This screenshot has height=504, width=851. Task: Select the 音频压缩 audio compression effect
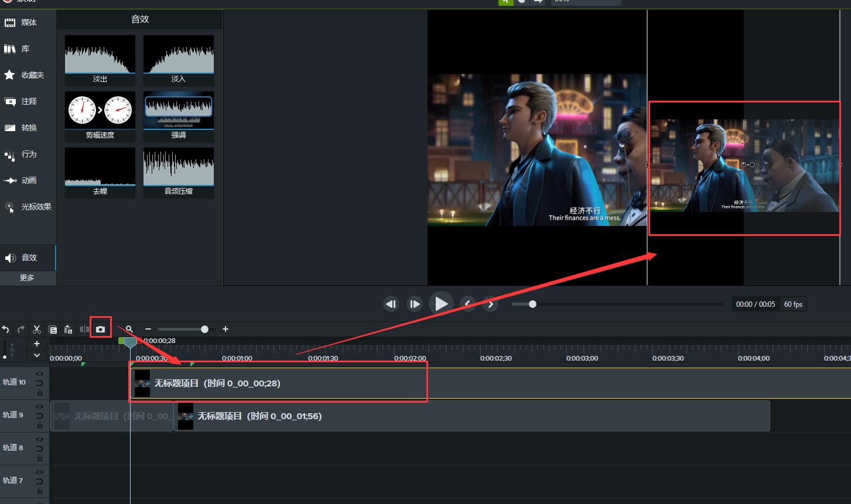[179, 172]
